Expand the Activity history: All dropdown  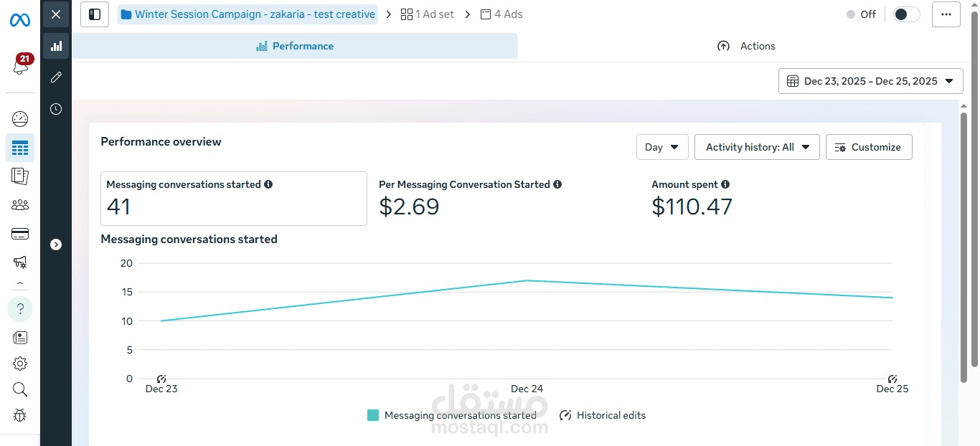click(x=756, y=147)
